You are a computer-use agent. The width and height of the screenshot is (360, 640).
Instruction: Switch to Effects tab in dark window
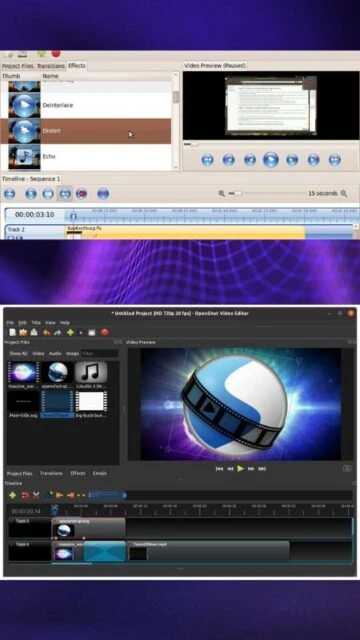tap(78, 473)
